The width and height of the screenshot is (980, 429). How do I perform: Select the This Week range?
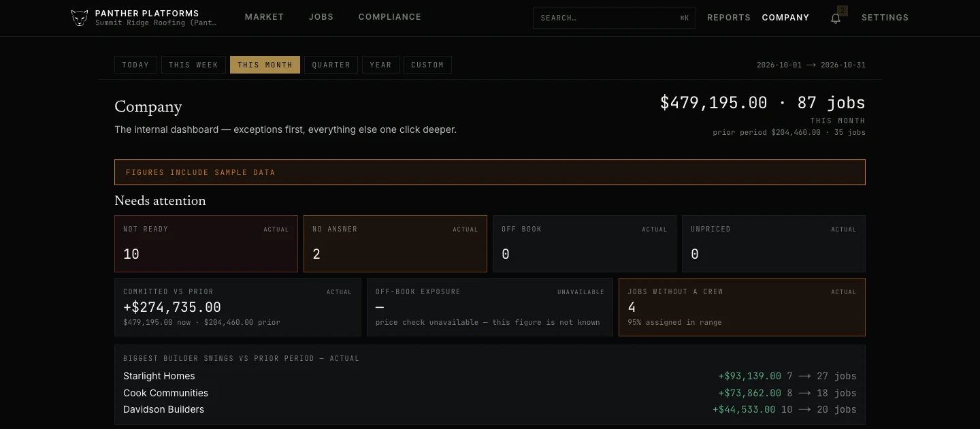(193, 65)
